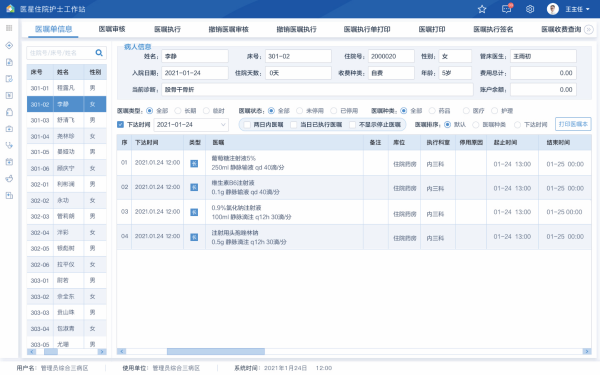Viewport: 600px width, 375px height.
Task: Open the 撤销医嘱执行 tab
Action: 297,29
